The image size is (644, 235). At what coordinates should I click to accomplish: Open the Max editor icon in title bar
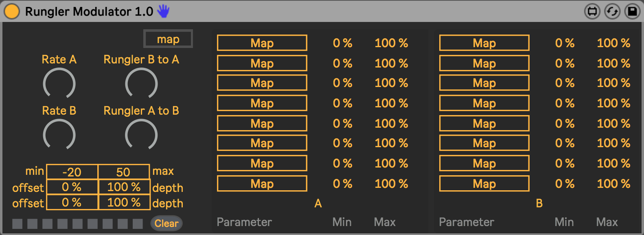(x=592, y=11)
